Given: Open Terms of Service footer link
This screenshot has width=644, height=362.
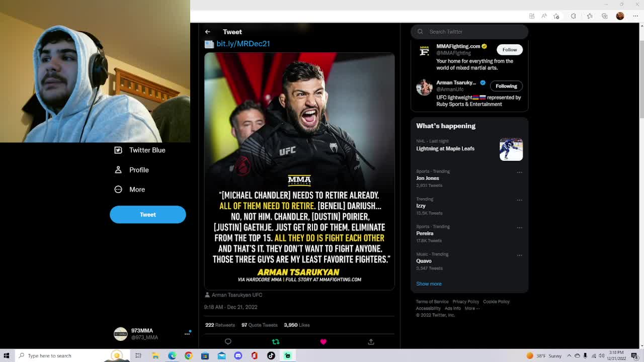Looking at the screenshot, I should point(432,302).
